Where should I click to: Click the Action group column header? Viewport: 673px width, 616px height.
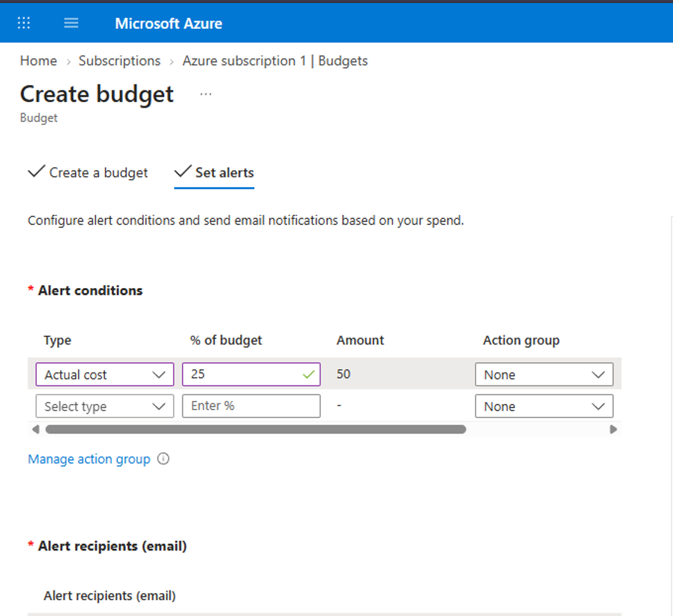521,340
